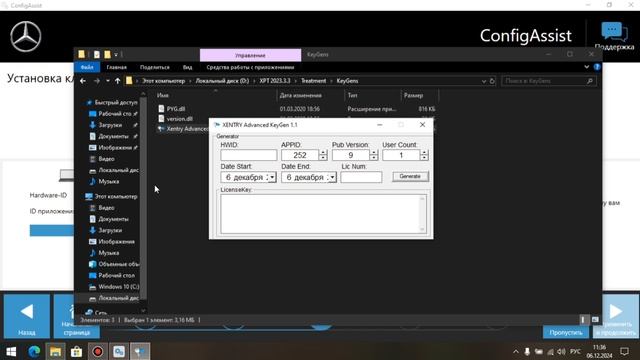Viewport: 640px width, 360px height.
Task: Increase the APPID value with up arrow
Action: coord(323,153)
